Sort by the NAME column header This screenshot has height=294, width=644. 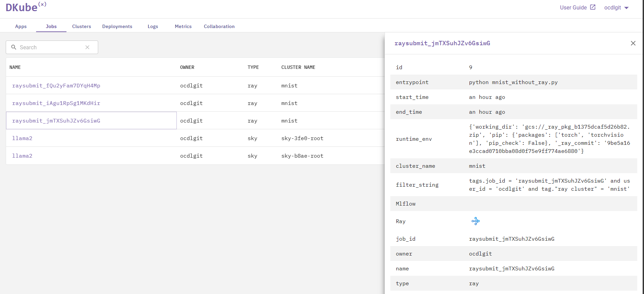pos(15,67)
